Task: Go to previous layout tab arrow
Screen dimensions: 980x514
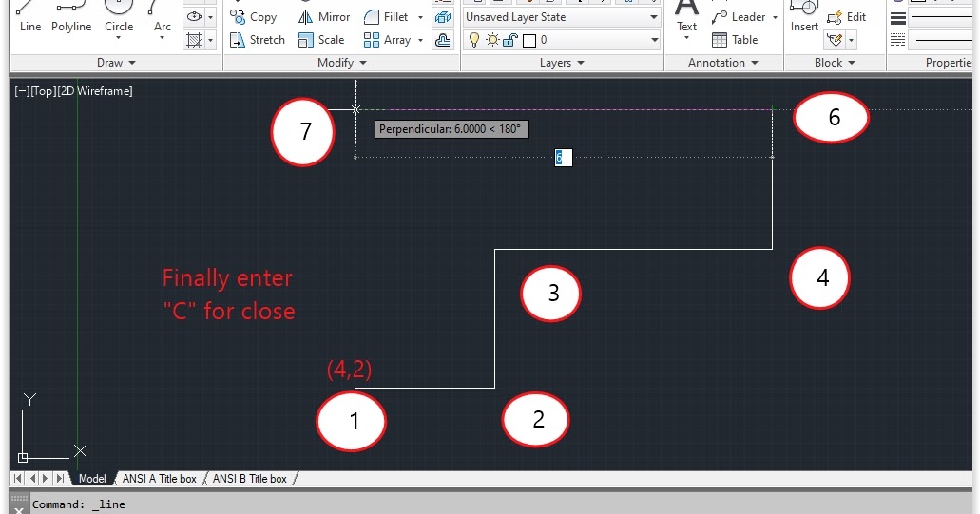Action: (x=32, y=479)
